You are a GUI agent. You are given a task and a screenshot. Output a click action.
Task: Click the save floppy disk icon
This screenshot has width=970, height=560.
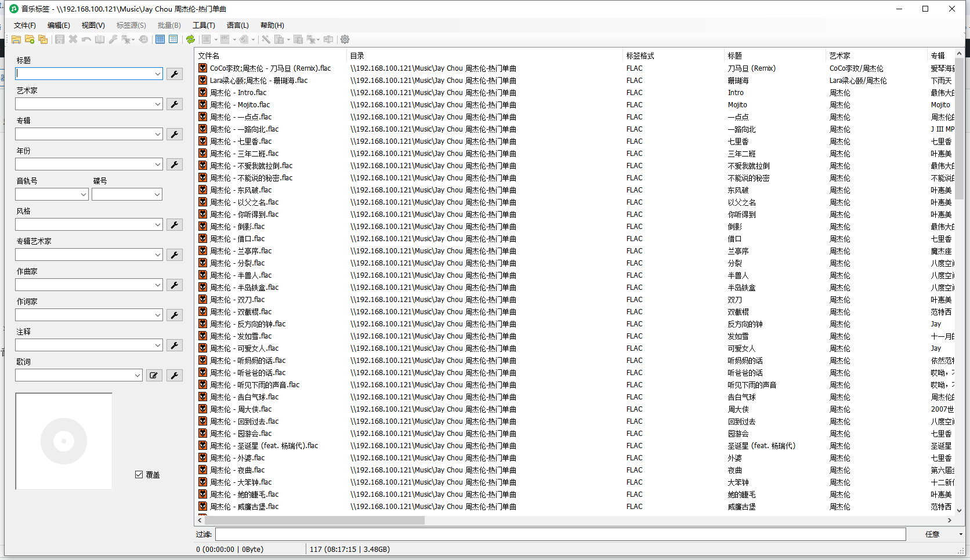pos(60,39)
